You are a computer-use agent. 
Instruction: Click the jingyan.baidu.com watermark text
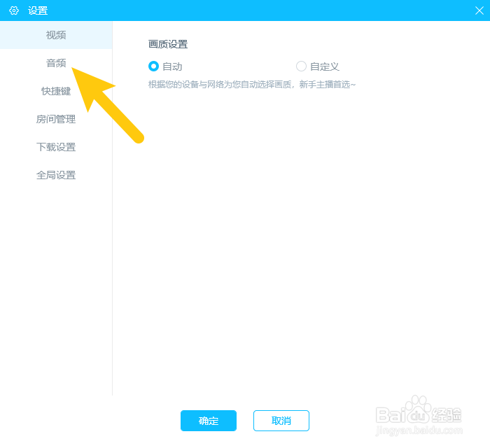pos(419,430)
